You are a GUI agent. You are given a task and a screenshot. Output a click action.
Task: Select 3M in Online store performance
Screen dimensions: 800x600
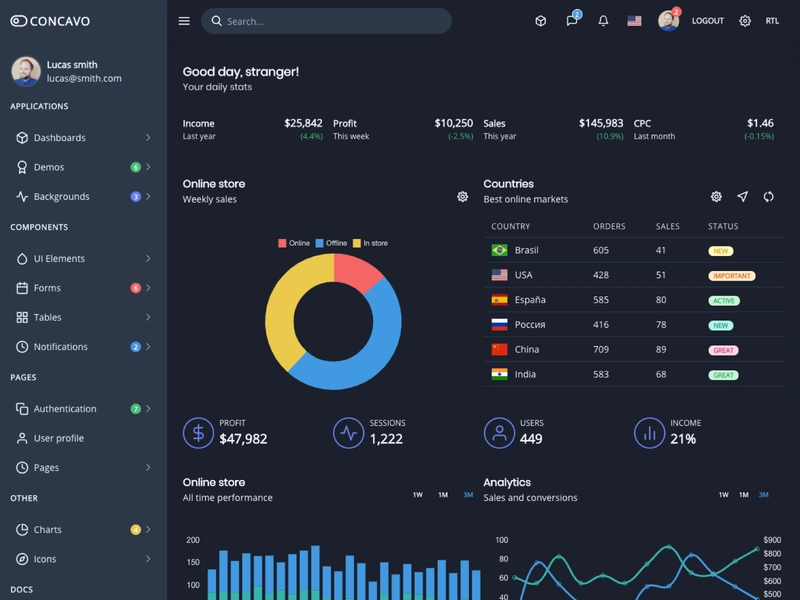click(468, 495)
